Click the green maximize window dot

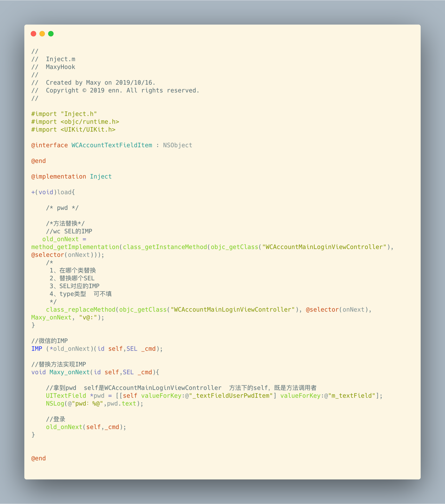point(51,34)
